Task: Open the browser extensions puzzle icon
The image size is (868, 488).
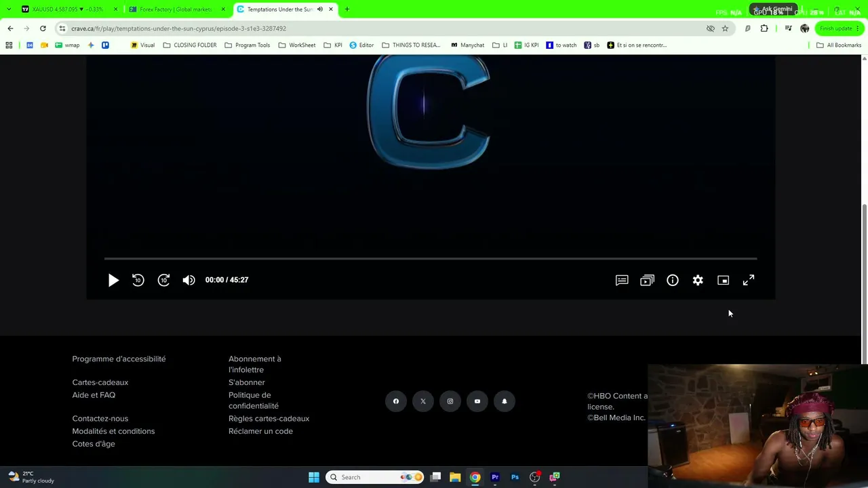Action: click(x=764, y=28)
